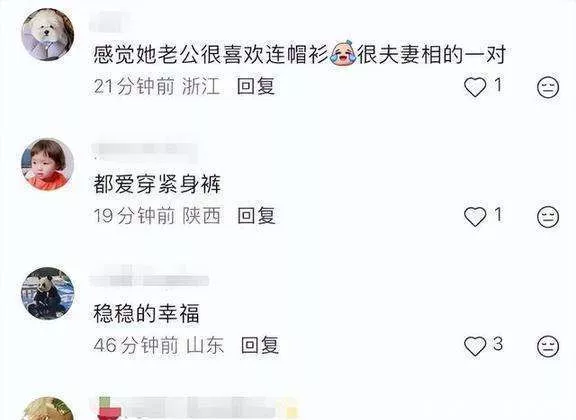Open blurred username above 都爱穿紧身裤
The height and width of the screenshot is (420, 576).
point(144,150)
